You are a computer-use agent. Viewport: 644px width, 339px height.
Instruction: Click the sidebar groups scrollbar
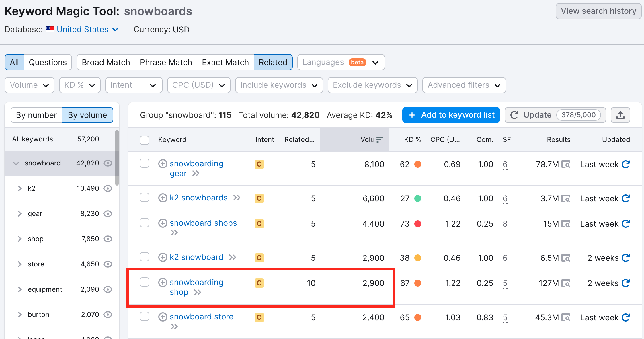click(117, 158)
